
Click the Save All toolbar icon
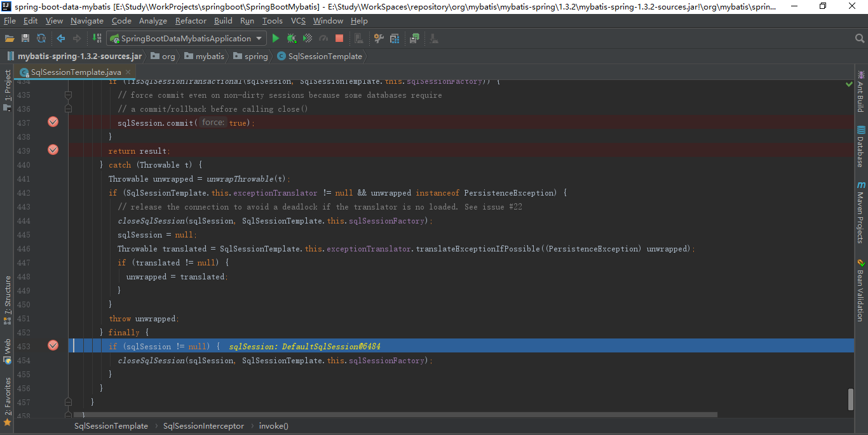[25, 39]
